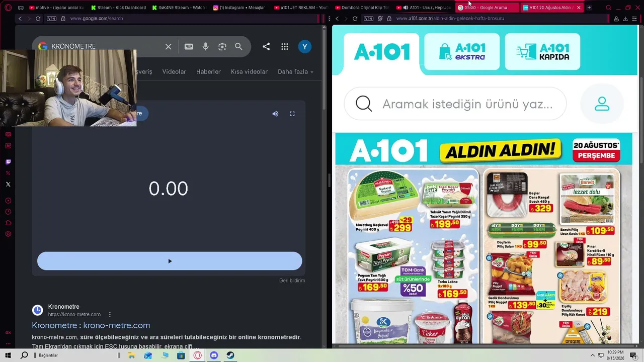Open the Kısa videolar results tab
The width and height of the screenshot is (644, 362).
point(249,71)
